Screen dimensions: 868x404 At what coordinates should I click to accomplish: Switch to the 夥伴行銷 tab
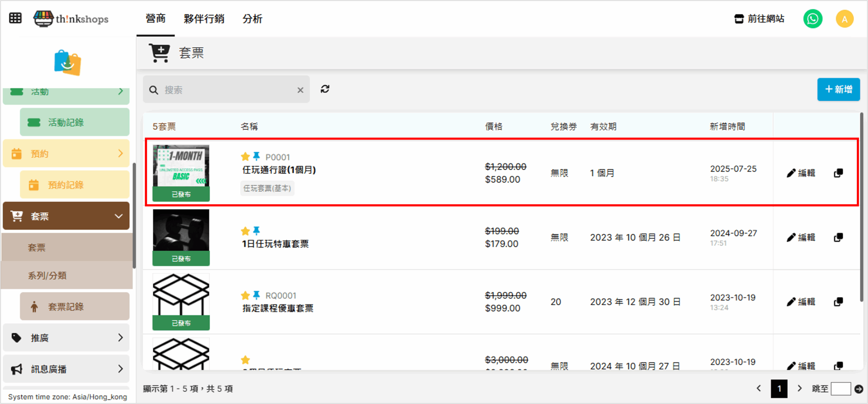[x=204, y=19]
